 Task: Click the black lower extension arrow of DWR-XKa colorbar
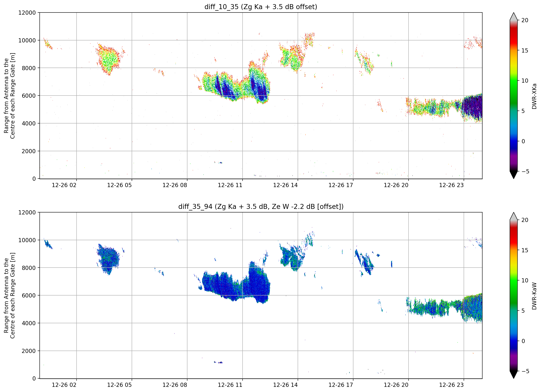click(x=514, y=175)
